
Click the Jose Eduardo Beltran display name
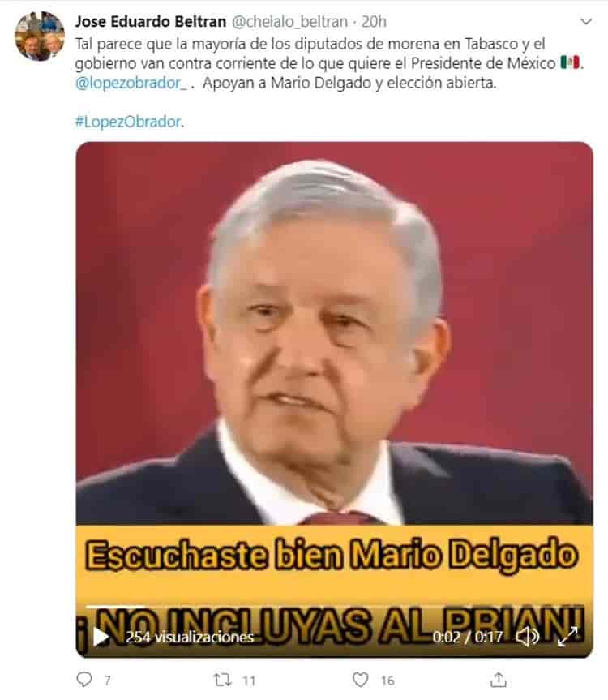[x=151, y=21]
